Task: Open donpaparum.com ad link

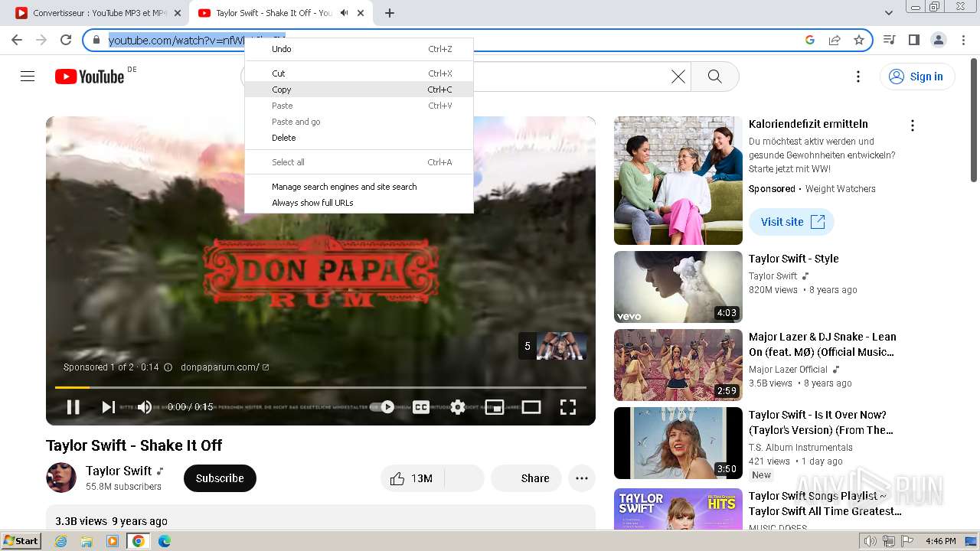Action: [224, 367]
